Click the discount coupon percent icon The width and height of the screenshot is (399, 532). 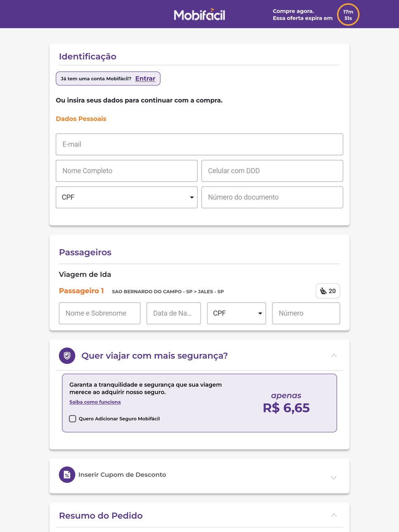pyautogui.click(x=67, y=475)
